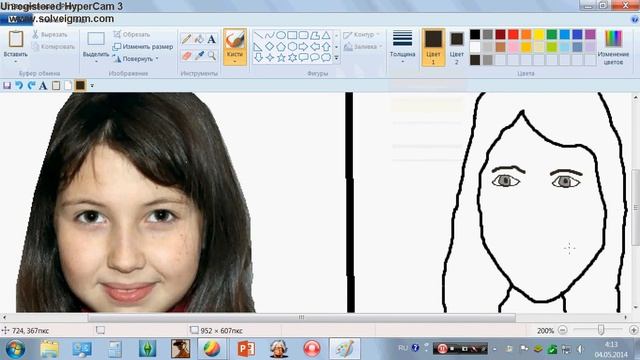The image size is (640, 360).
Task: Choose the yellow palette swatch
Action: tap(539, 34)
